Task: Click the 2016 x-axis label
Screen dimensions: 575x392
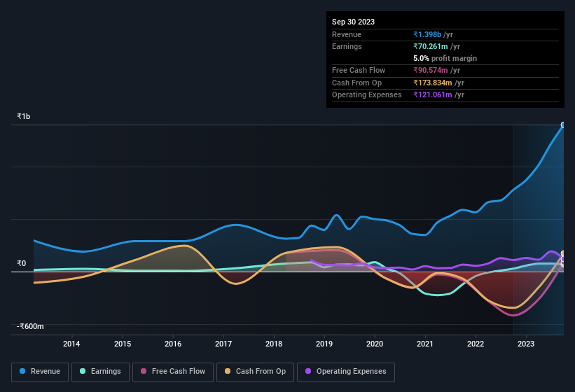Action: point(173,344)
